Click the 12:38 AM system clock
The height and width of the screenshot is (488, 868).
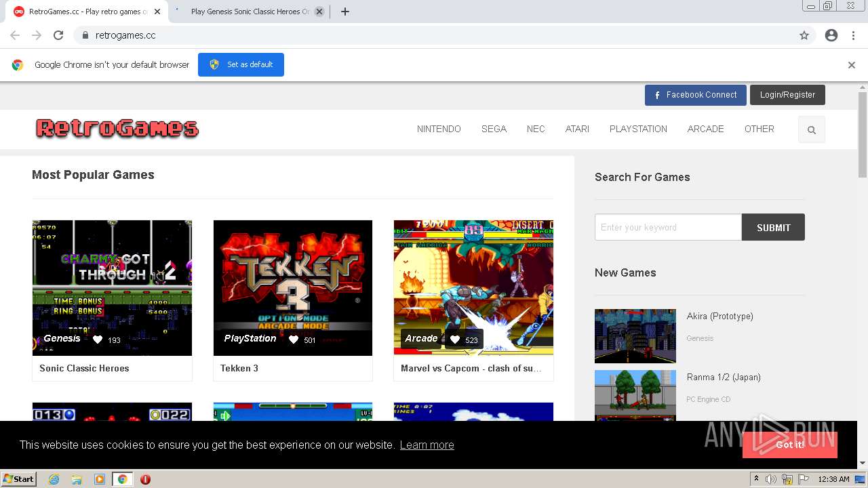pyautogui.click(x=833, y=479)
